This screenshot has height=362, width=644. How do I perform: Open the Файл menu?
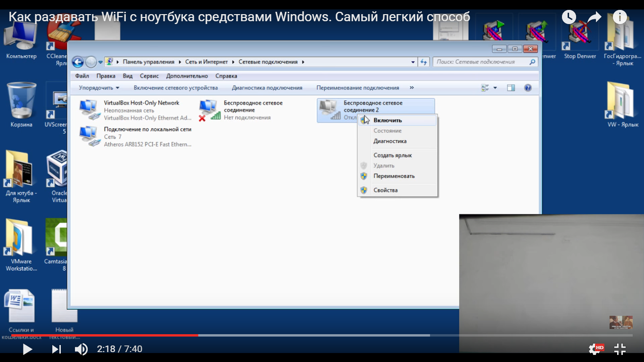(x=82, y=76)
